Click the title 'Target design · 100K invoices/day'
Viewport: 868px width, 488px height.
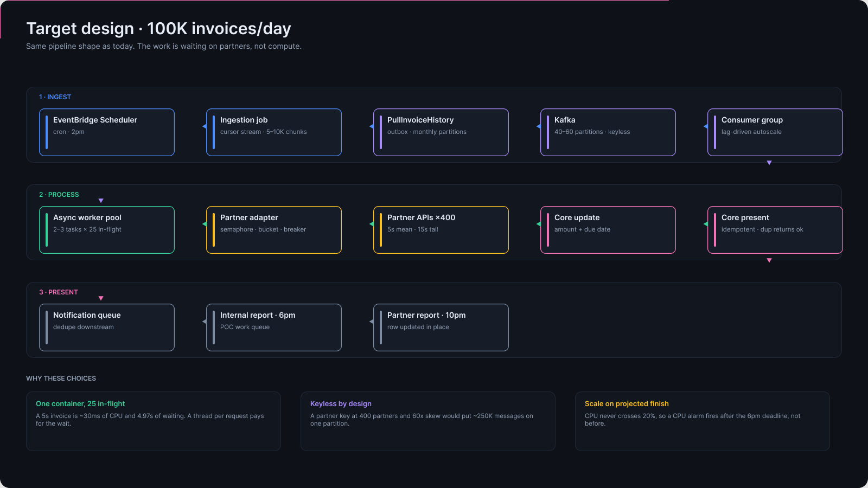pos(159,29)
